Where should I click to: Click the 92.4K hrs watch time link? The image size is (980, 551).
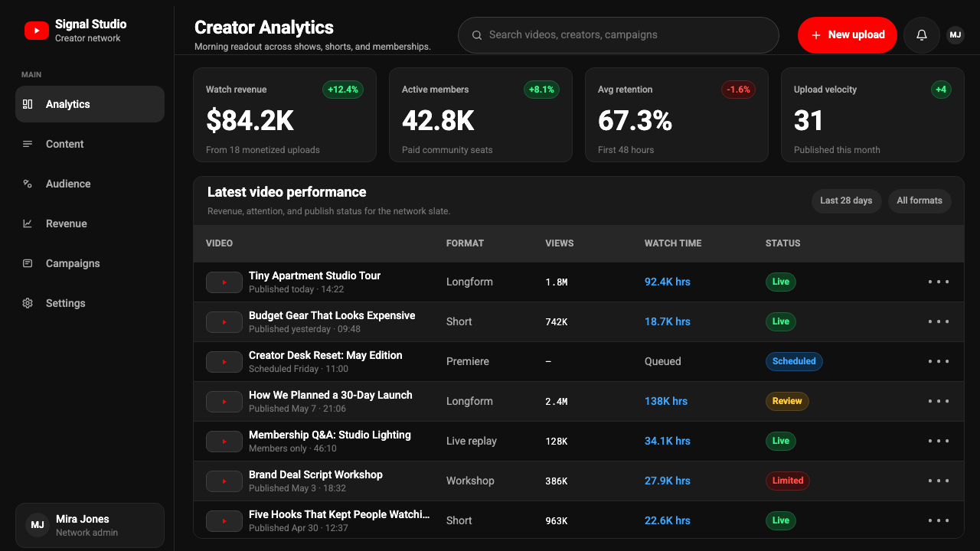[x=668, y=282]
